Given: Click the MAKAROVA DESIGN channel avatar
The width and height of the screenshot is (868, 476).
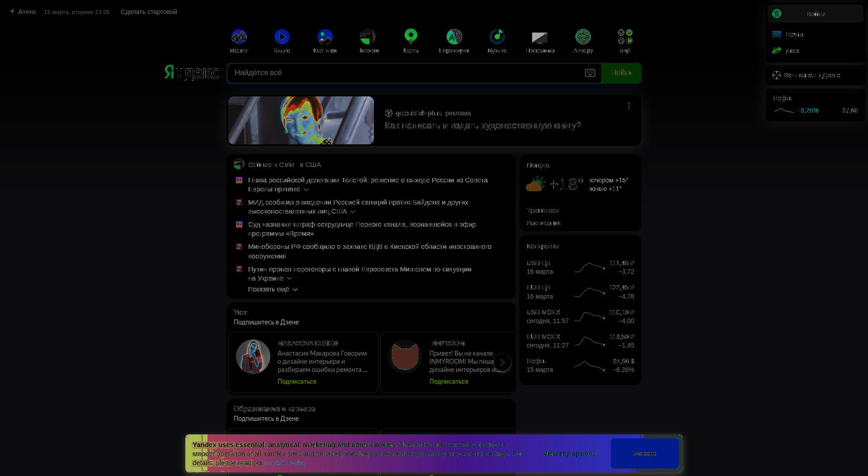Looking at the screenshot, I should point(253,357).
